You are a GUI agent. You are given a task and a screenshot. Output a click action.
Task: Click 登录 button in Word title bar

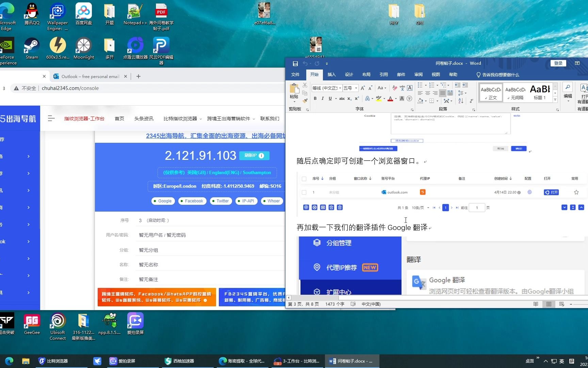[x=558, y=63]
